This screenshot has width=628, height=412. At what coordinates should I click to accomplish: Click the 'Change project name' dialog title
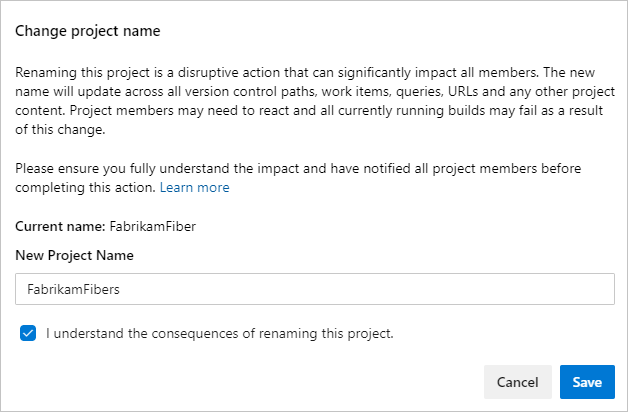point(88,31)
